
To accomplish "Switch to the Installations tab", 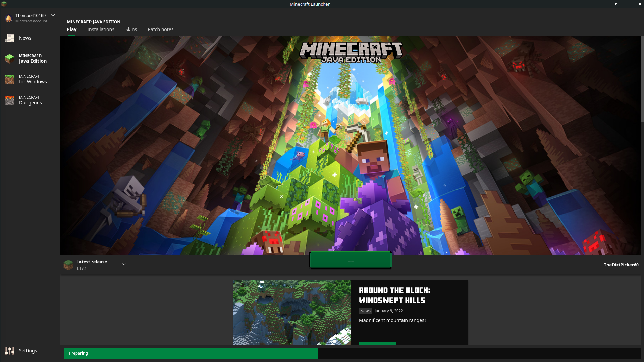I will 101,29.
